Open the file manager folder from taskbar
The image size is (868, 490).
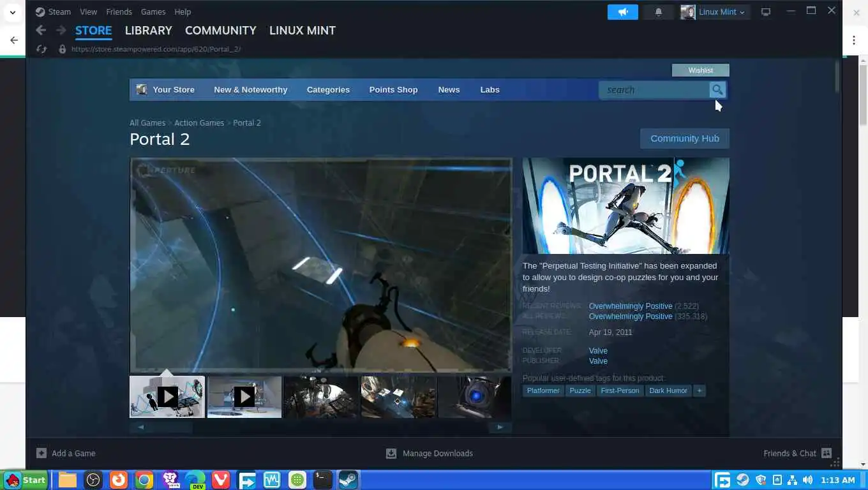tap(68, 480)
